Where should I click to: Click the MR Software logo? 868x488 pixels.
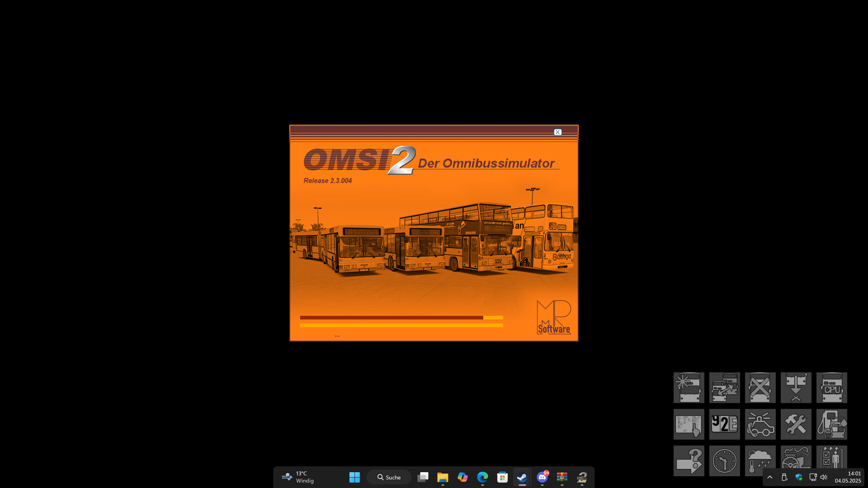click(x=554, y=317)
